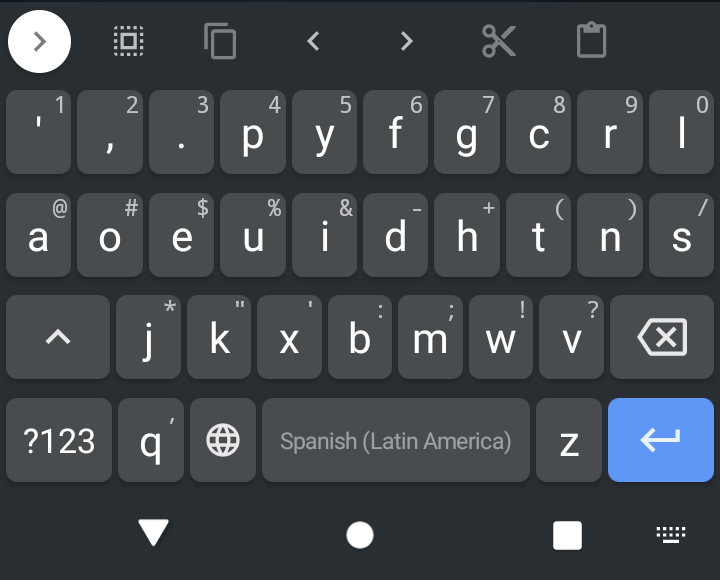Tap the letter z key
720x580 pixels.
point(569,440)
